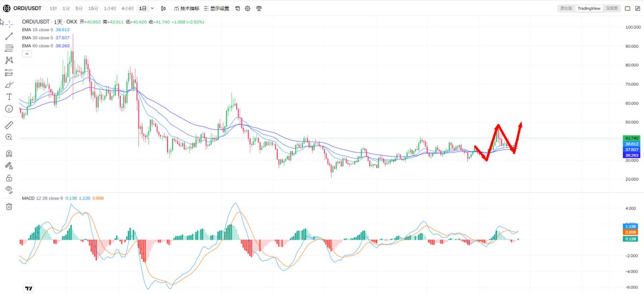Viewport: 644px width, 294px height.
Task: Click the green 41.740 current price label
Action: point(632,138)
